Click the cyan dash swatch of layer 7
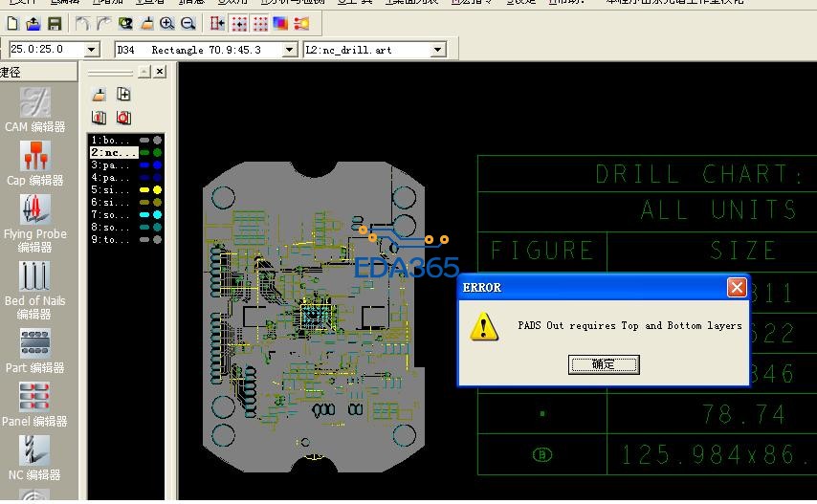 144,214
